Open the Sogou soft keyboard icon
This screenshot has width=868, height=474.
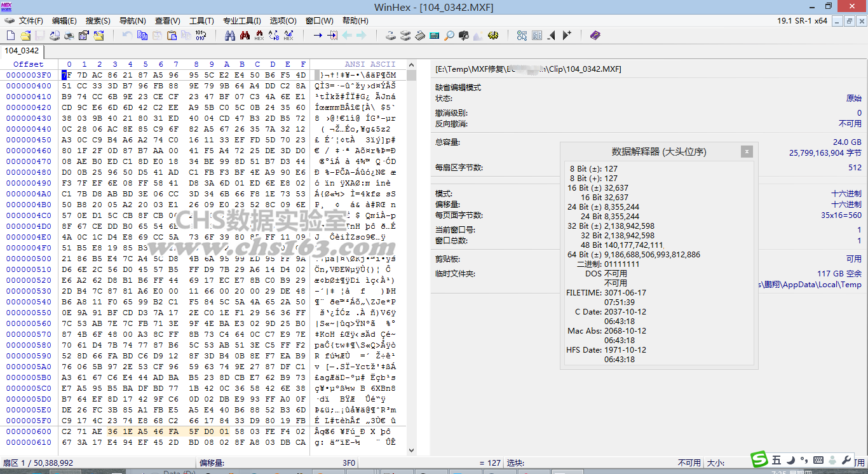pyautogui.click(x=818, y=460)
